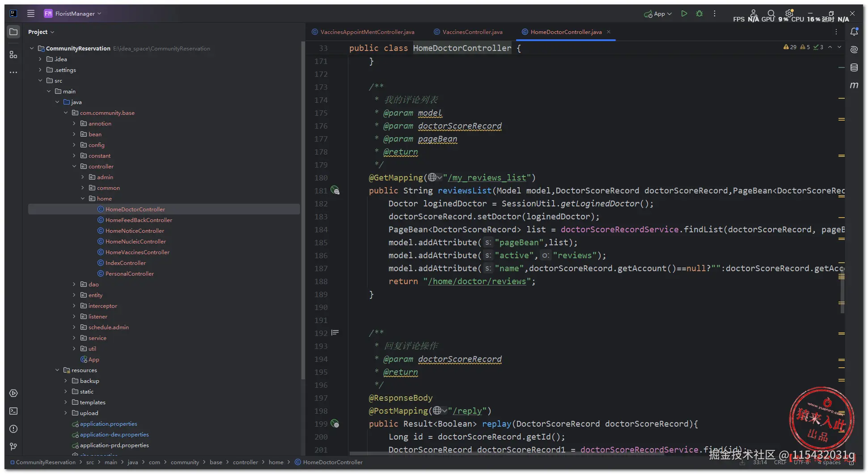Expand the dao package
The image size is (868, 474).
tap(74, 284)
